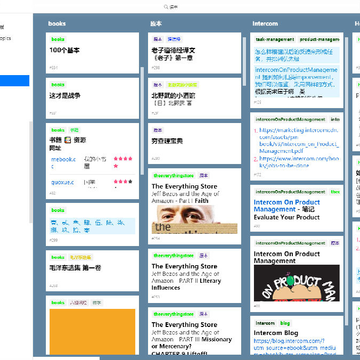The height and width of the screenshot is (360, 360).
Task: Click the Intercom tag on Intercom Blog card
Action: (265, 323)
